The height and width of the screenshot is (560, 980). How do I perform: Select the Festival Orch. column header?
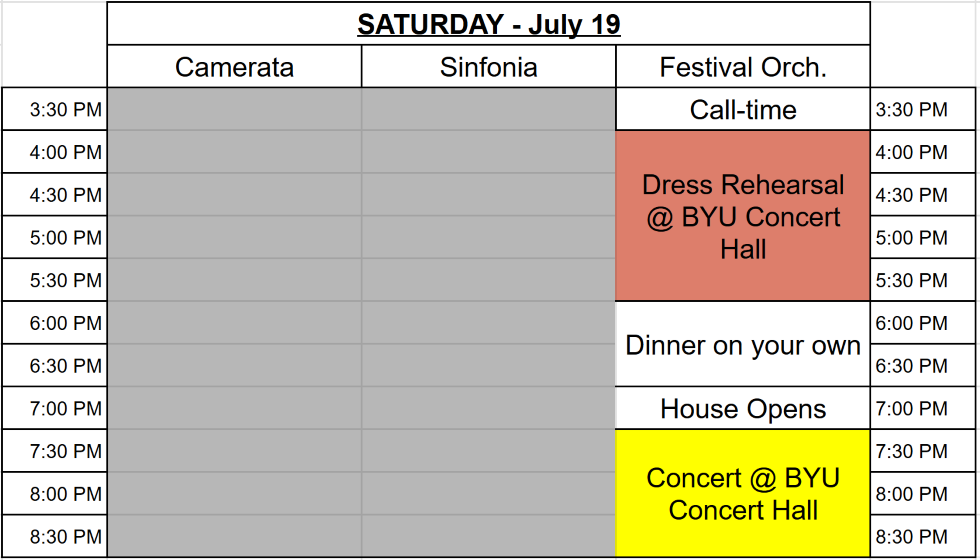pyautogui.click(x=742, y=66)
